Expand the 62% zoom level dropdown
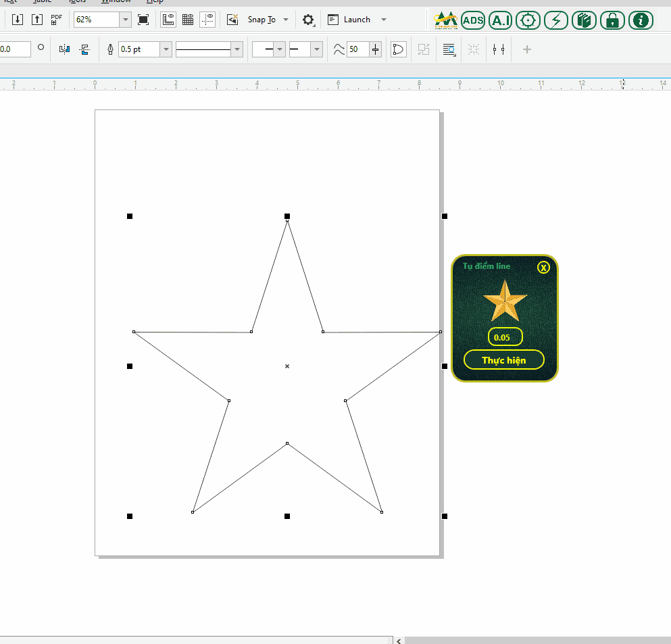This screenshot has height=644, width=671. [126, 20]
